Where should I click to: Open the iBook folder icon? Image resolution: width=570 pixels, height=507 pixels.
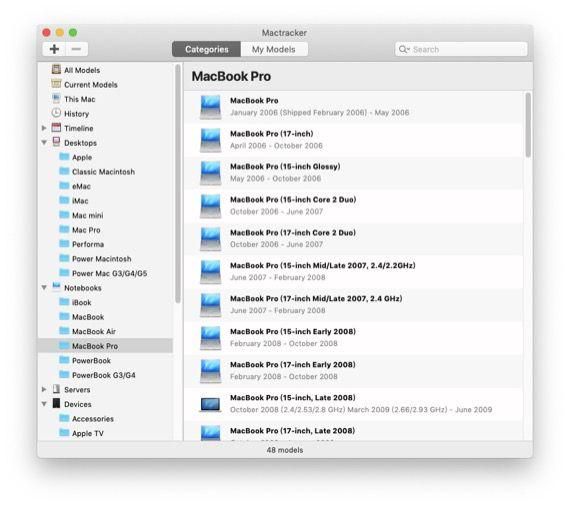point(64,302)
